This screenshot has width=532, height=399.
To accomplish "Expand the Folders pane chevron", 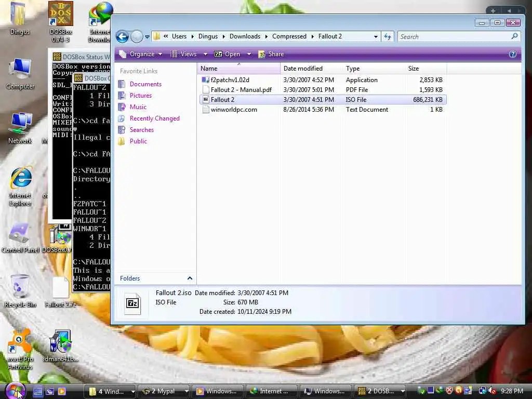I will [x=190, y=278].
